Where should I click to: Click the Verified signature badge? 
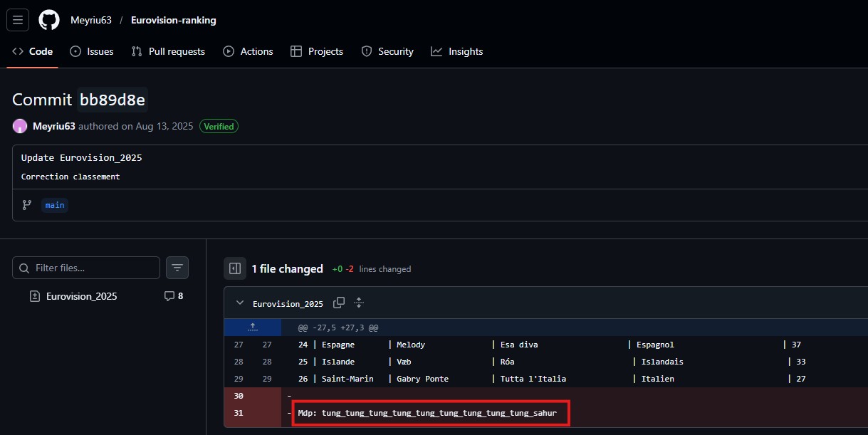tap(219, 126)
